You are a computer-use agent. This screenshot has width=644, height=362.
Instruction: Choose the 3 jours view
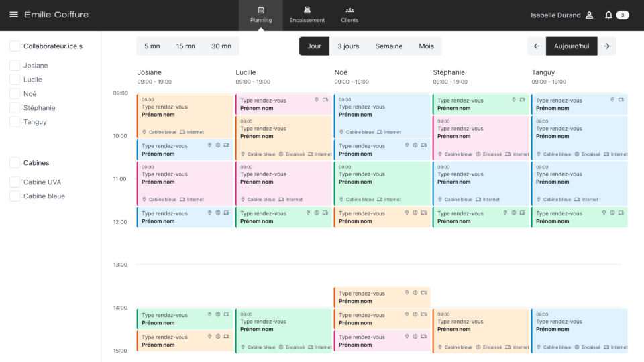[x=347, y=46]
